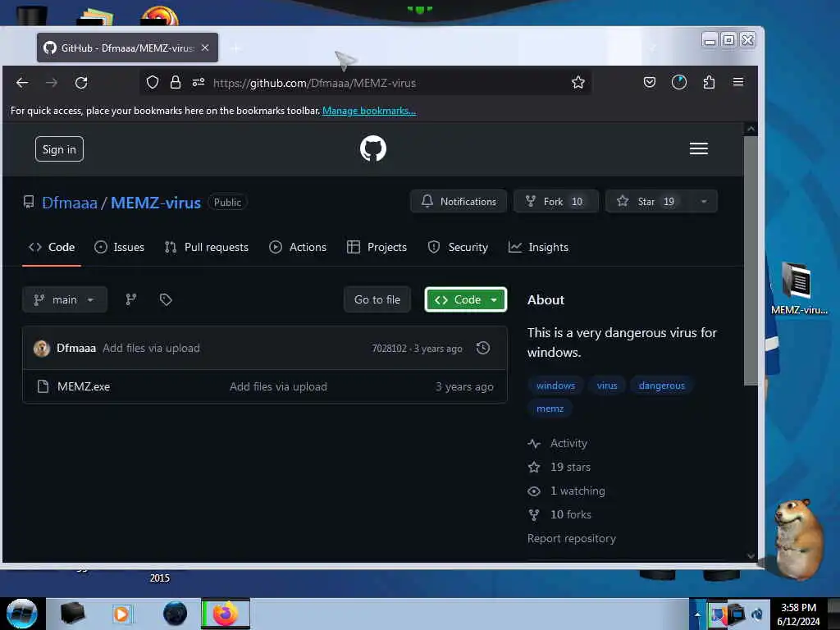Switch to the Issues tab
Screen dimensions: 840x630
click(x=120, y=247)
